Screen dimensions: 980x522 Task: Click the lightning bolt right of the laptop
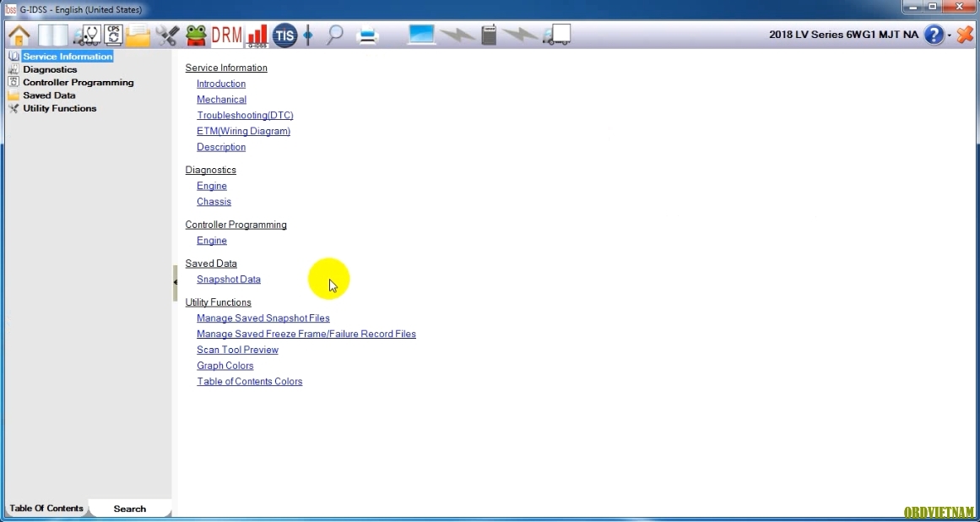click(457, 35)
